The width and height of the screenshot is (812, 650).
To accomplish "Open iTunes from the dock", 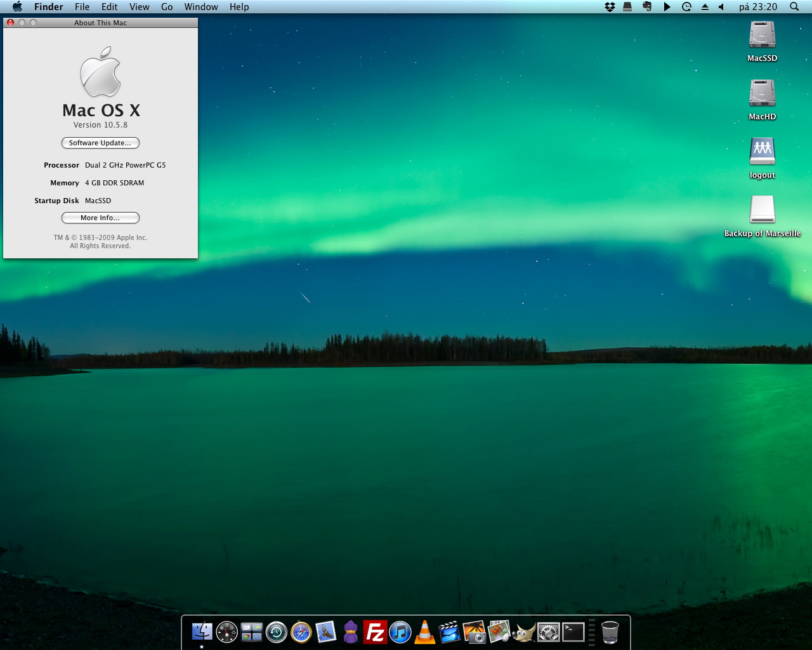I will click(x=400, y=632).
